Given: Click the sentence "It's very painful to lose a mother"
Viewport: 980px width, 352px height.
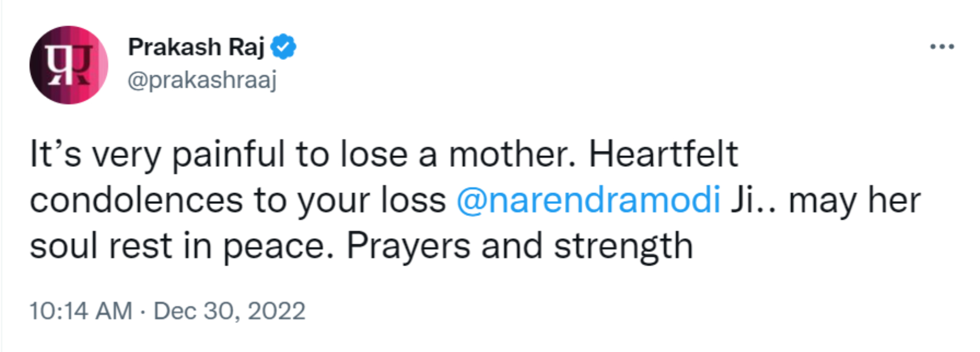Looking at the screenshot, I should 303,154.
